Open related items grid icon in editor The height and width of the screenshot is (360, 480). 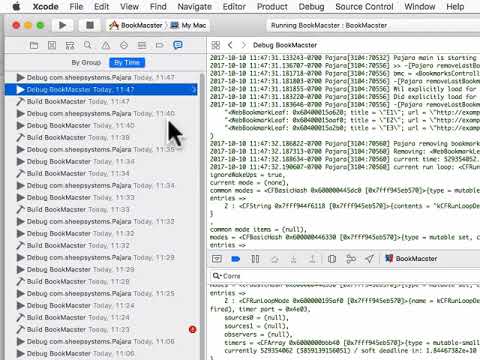tap(216, 45)
